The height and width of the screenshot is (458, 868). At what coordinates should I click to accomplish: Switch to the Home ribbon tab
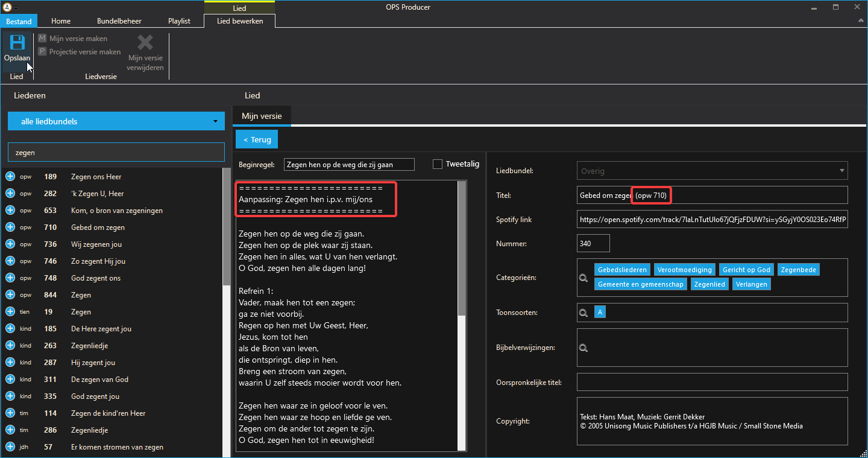coord(61,21)
